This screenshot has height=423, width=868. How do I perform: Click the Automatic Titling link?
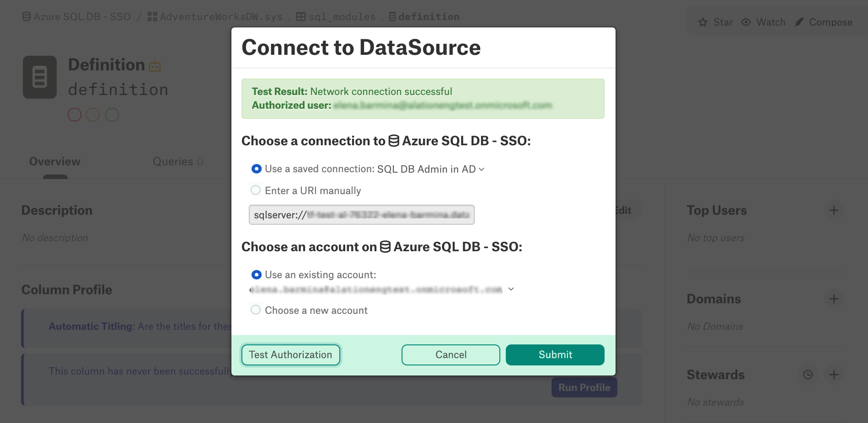click(x=91, y=327)
